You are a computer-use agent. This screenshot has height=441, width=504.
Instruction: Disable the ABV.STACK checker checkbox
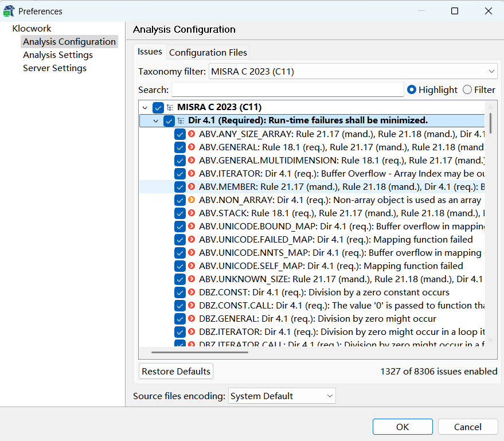(x=180, y=213)
